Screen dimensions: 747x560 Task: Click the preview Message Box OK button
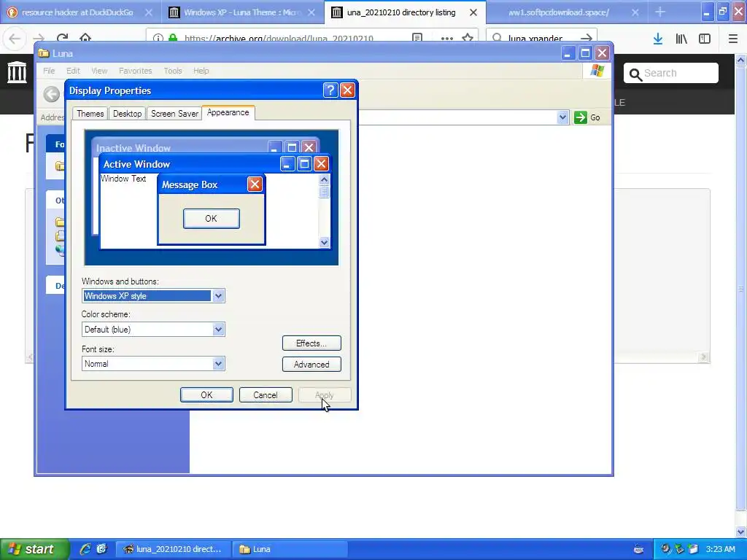pyautogui.click(x=211, y=219)
